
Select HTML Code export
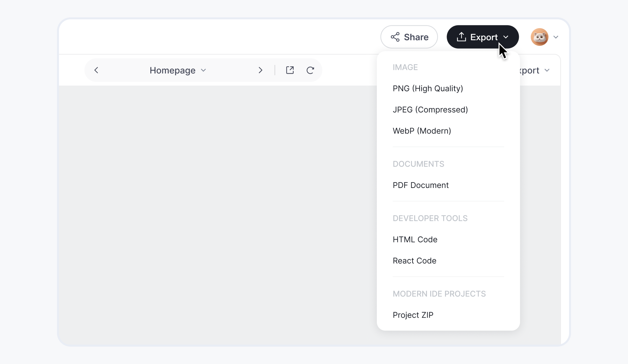click(415, 239)
